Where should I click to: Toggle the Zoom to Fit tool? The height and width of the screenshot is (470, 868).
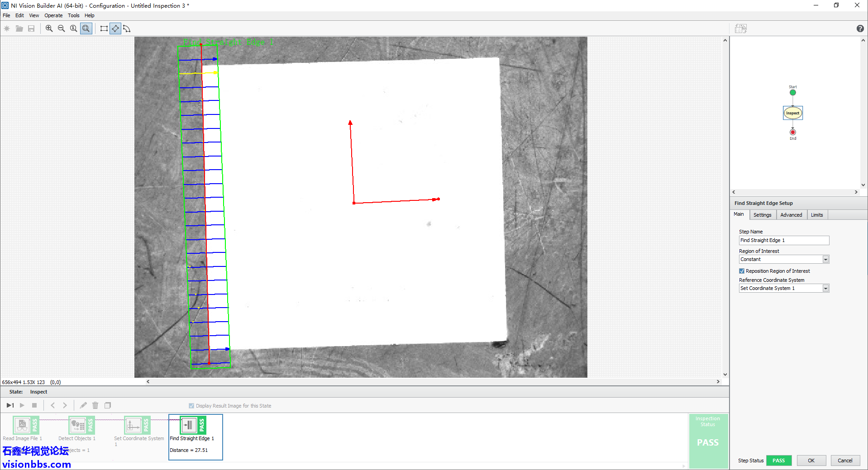86,28
